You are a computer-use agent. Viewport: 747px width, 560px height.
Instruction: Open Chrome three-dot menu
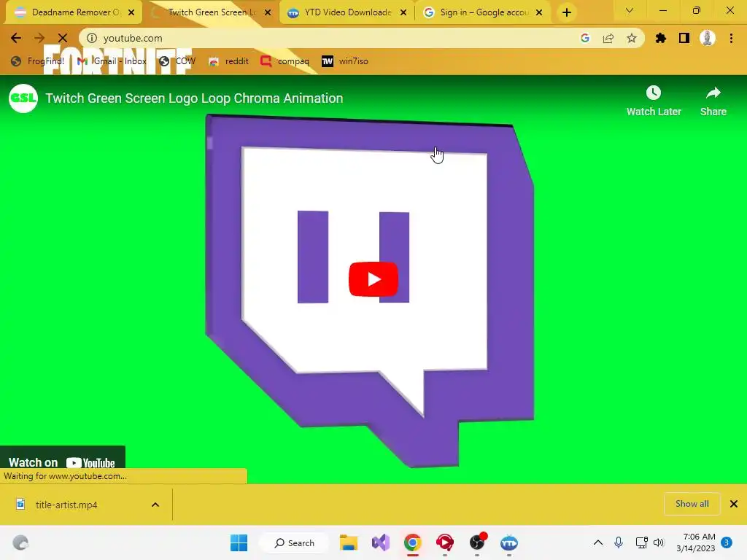pyautogui.click(x=731, y=38)
